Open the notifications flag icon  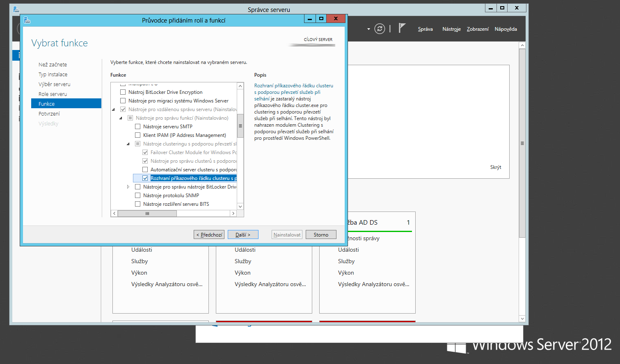click(402, 28)
